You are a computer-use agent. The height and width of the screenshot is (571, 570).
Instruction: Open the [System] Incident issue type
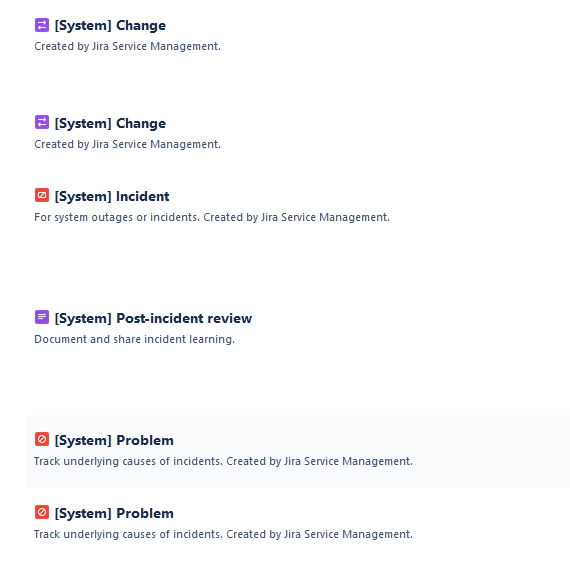tap(112, 196)
